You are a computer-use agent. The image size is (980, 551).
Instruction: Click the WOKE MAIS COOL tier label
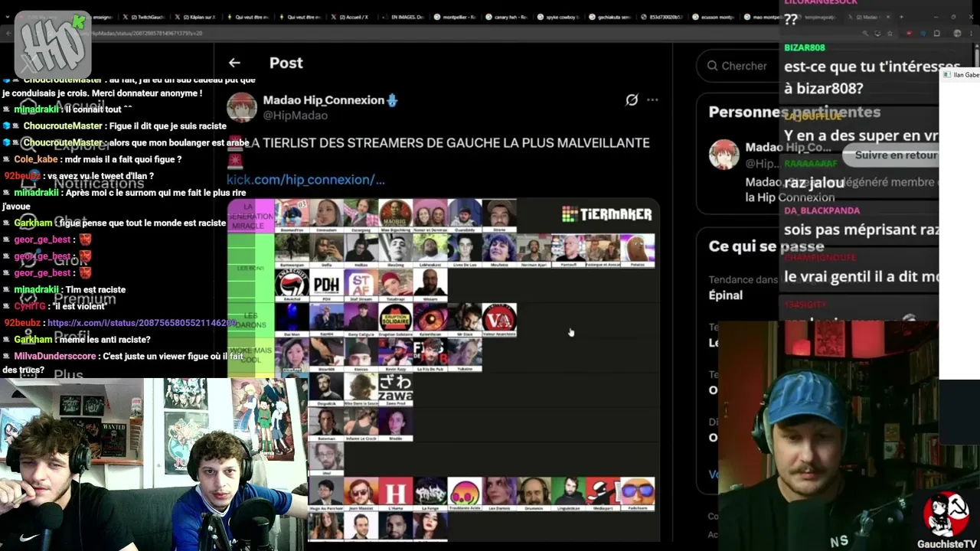pos(250,355)
